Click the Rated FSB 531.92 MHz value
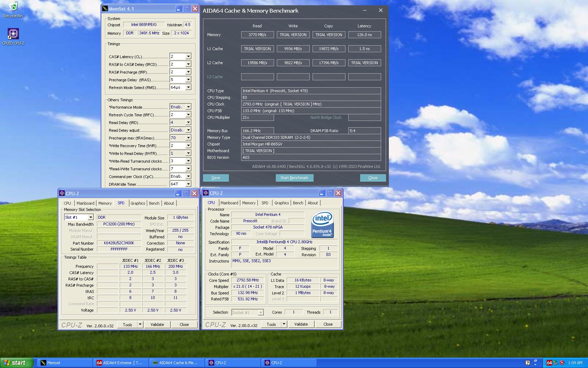The width and height of the screenshot is (588, 368). pyautogui.click(x=248, y=299)
